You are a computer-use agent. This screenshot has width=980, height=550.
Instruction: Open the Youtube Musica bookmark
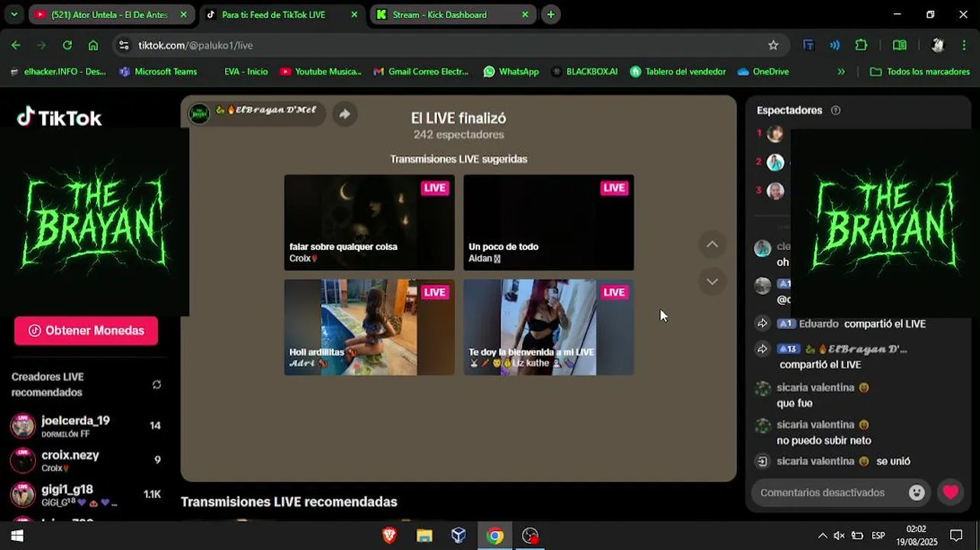click(321, 72)
